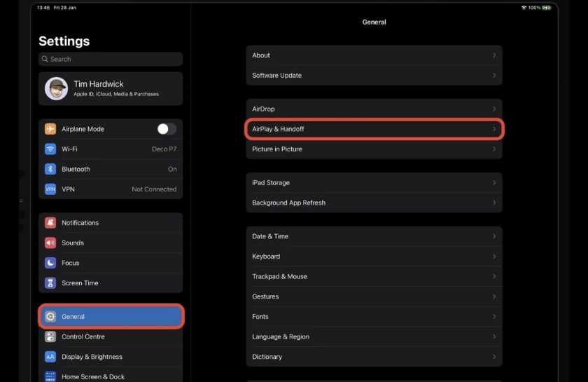Open Trackpad & Mouse settings
Viewport: 588px width, 382px height.
tap(374, 276)
